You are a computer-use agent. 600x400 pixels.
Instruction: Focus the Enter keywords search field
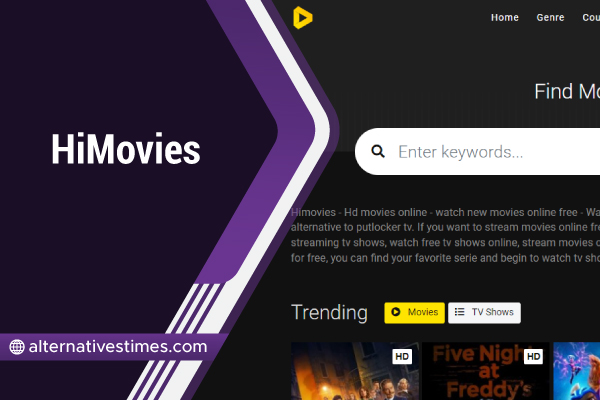(x=478, y=152)
